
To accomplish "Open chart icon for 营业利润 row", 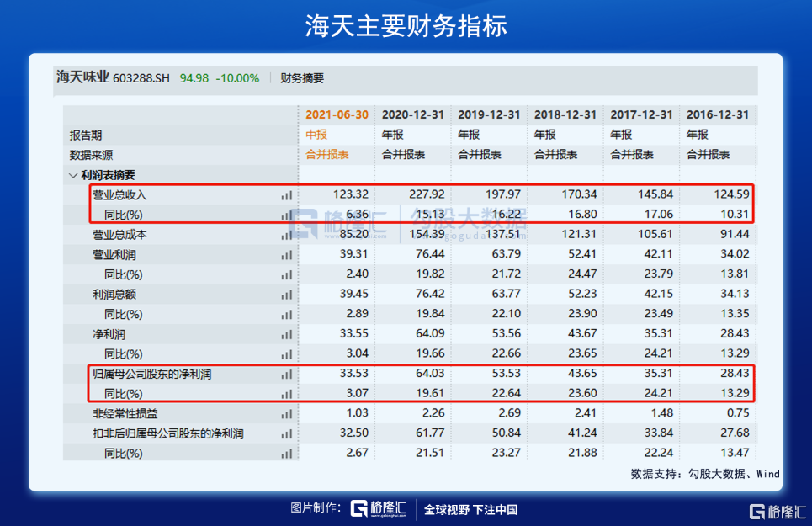I will 287,255.
